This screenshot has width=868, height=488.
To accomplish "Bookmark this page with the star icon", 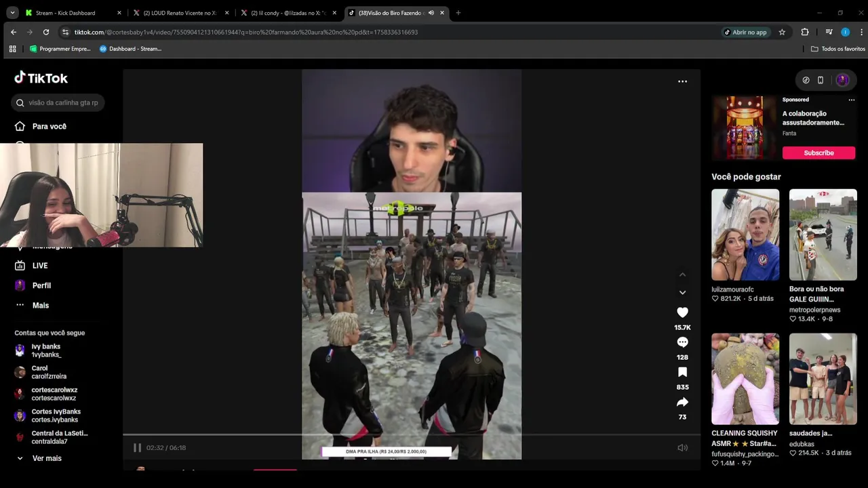I will coord(782,32).
